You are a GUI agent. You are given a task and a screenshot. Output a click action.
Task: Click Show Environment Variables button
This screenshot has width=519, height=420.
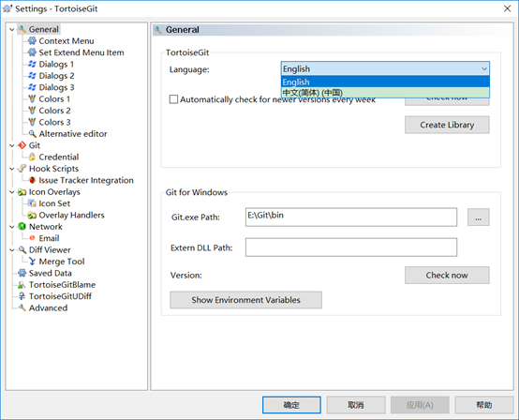click(246, 300)
